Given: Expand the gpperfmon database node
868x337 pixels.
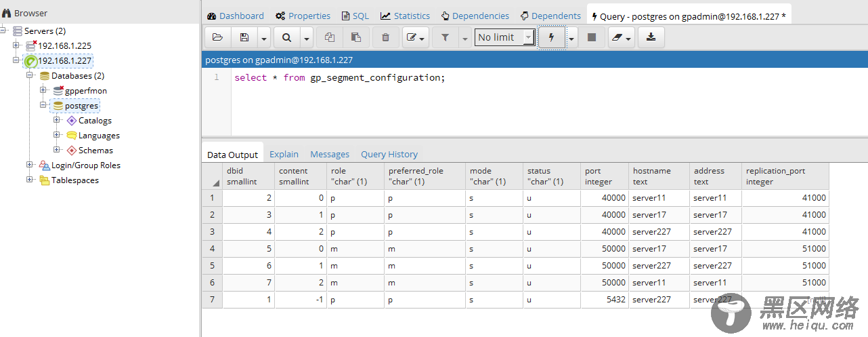Looking at the screenshot, I should [43, 90].
